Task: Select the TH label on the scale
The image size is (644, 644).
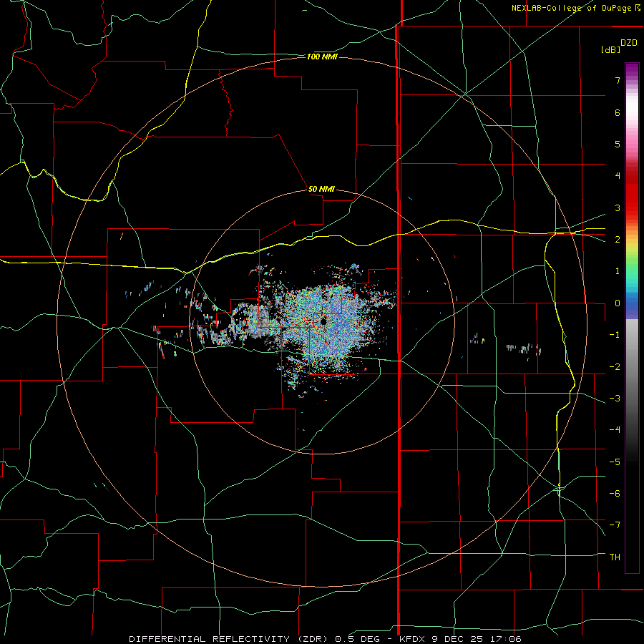Action: point(615,557)
